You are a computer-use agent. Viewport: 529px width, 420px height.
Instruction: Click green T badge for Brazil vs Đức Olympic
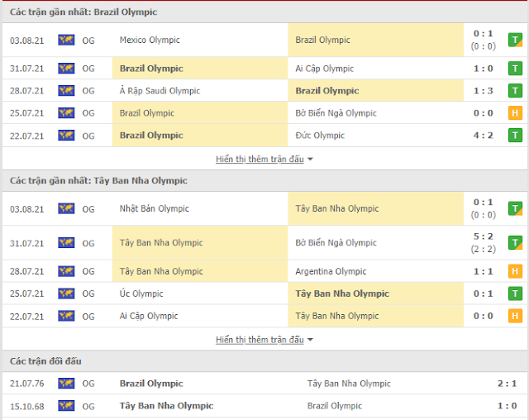(515, 136)
